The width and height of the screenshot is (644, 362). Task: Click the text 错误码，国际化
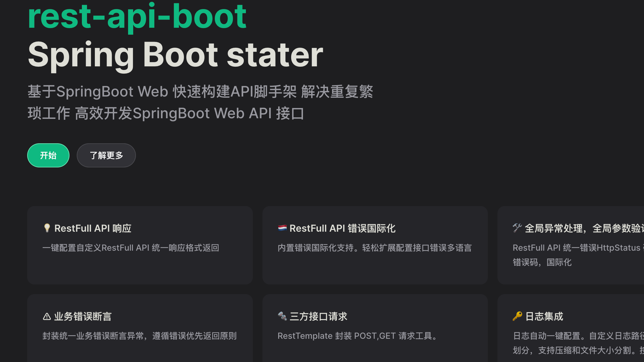(542, 262)
